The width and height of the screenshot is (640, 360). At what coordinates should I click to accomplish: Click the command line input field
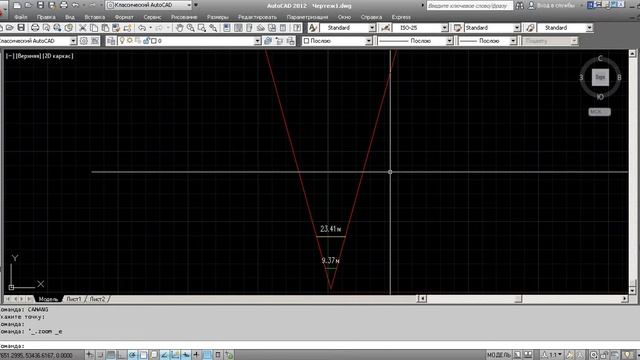(x=320, y=346)
